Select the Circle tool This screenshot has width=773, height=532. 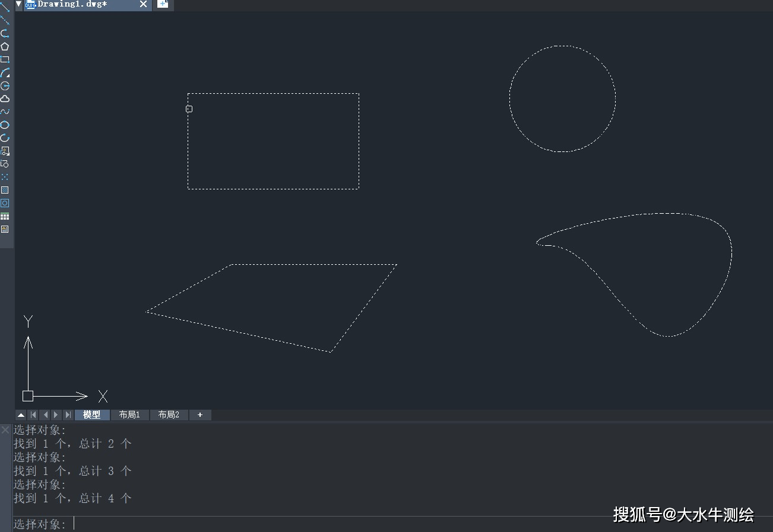(x=5, y=85)
